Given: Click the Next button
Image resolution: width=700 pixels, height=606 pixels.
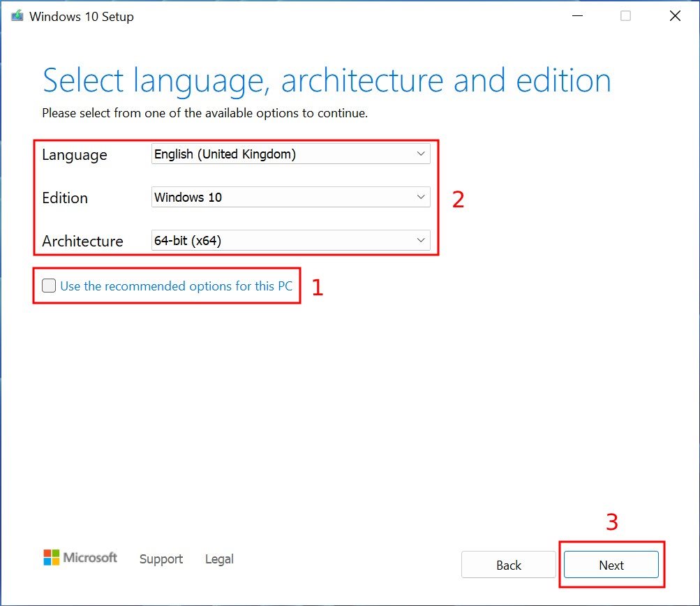Looking at the screenshot, I should (611, 565).
